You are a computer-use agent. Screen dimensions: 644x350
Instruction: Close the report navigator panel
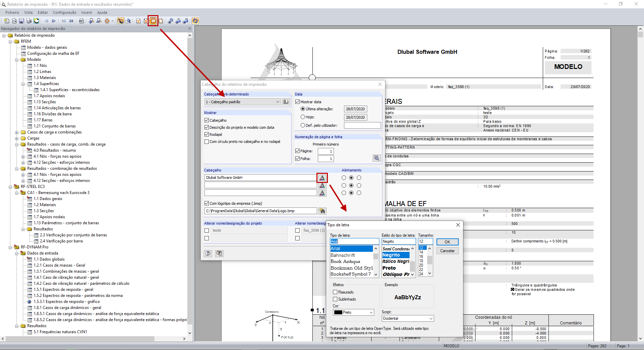pos(189,29)
